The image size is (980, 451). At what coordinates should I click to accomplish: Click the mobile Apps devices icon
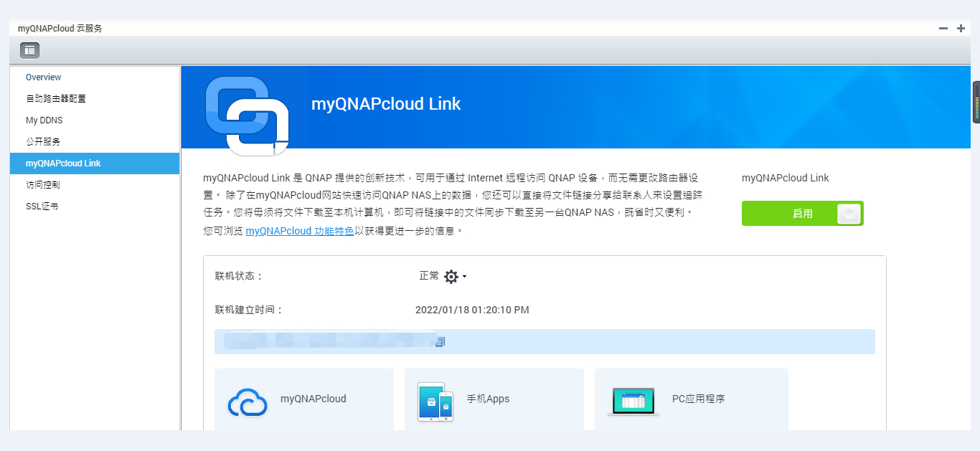(435, 402)
